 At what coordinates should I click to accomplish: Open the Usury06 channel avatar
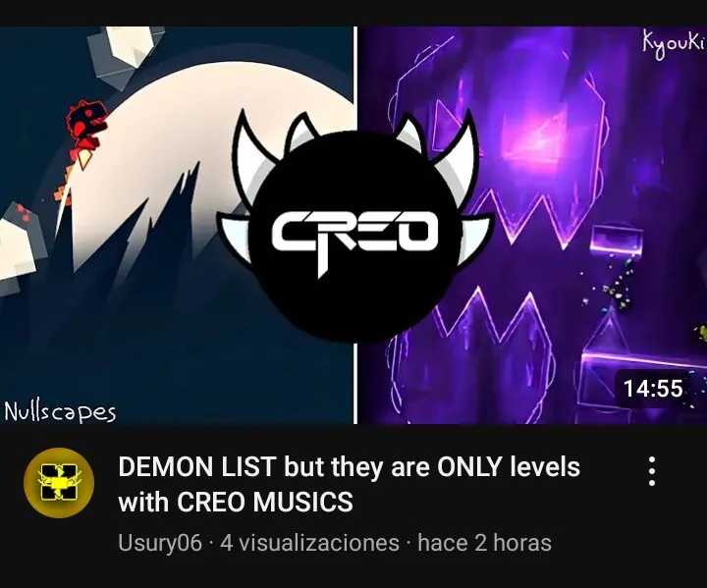[59, 483]
